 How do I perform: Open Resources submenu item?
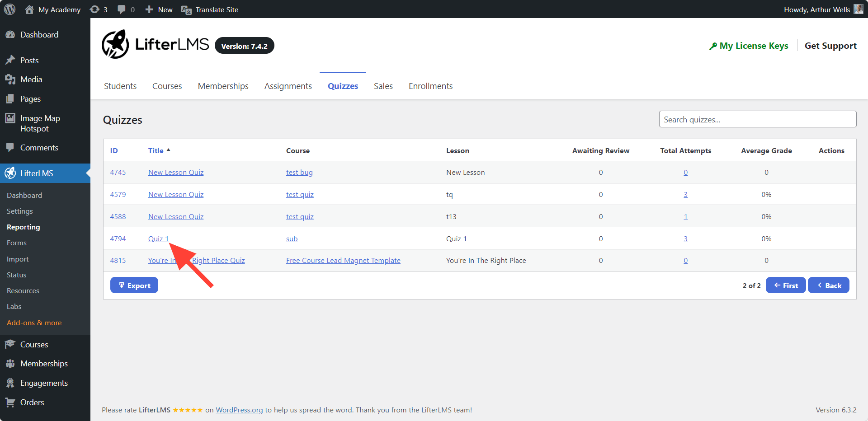pos(23,290)
